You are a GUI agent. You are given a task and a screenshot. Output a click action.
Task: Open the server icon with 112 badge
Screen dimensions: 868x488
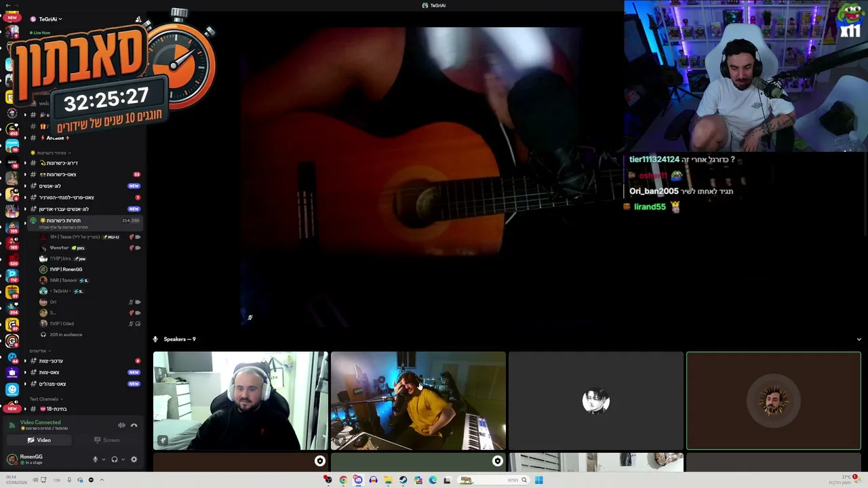point(12,276)
